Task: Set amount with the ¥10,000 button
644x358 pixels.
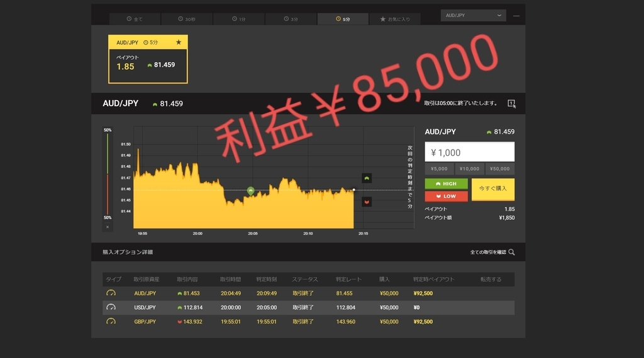Action: [469, 168]
